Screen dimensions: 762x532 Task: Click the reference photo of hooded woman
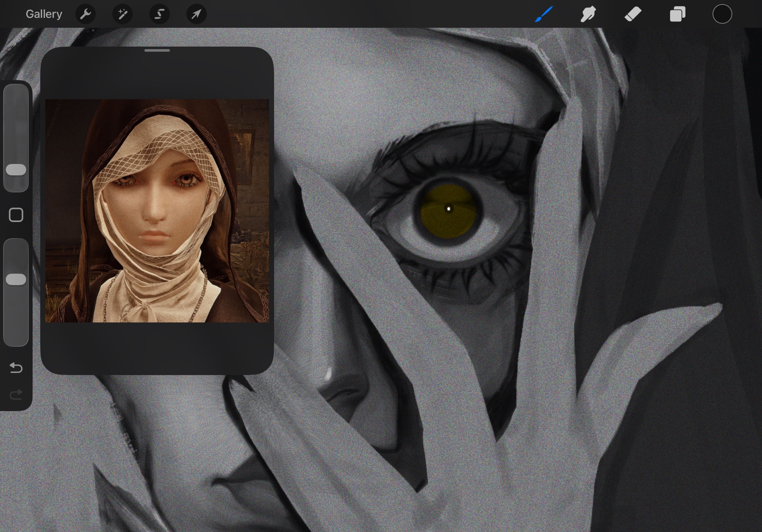pyautogui.click(x=157, y=211)
